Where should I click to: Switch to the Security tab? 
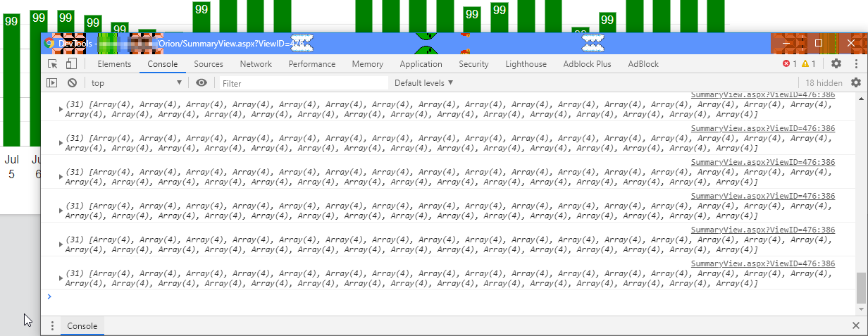(x=473, y=64)
